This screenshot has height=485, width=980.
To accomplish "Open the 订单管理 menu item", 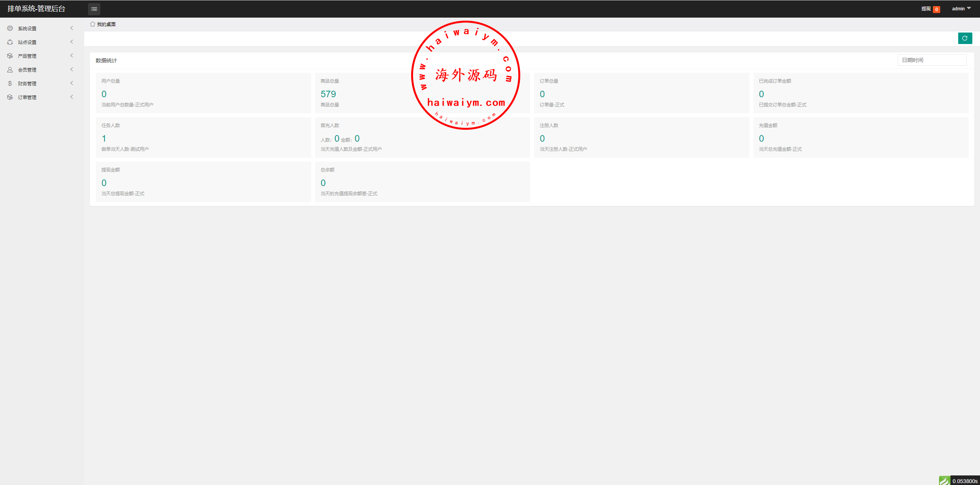I will pos(27,97).
